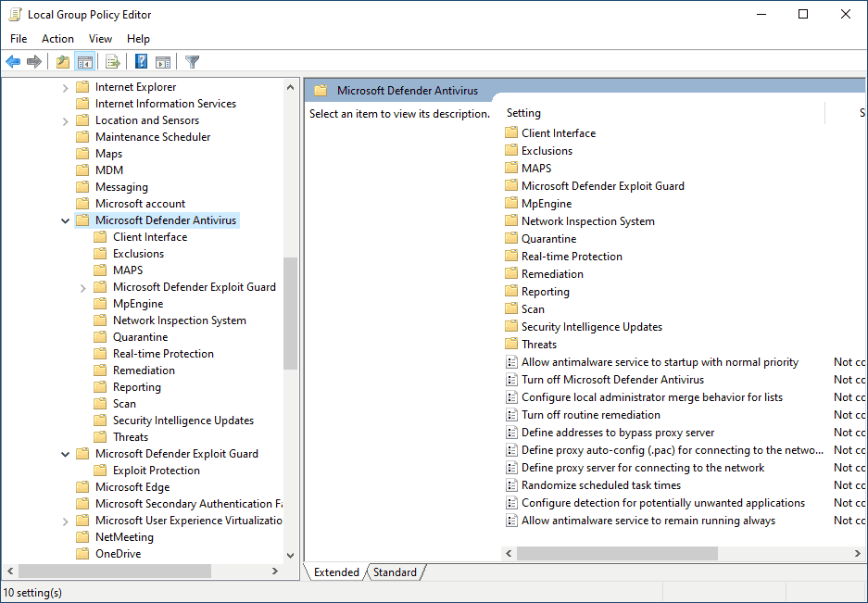Collapse top-level Microsoft Defender Exploit Guard node

(x=66, y=454)
